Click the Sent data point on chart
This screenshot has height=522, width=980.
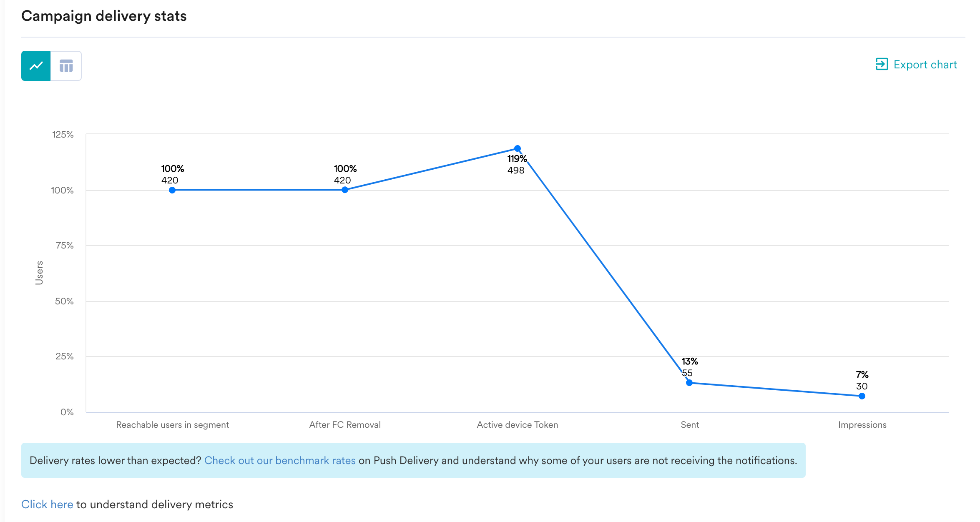(689, 383)
